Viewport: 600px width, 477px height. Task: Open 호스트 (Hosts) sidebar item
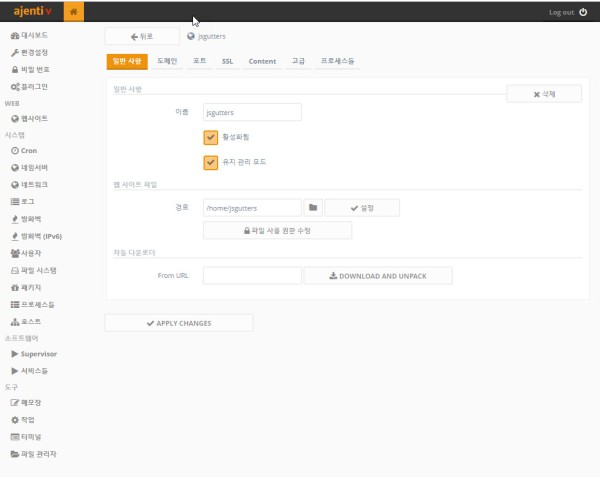pyautogui.click(x=26, y=322)
